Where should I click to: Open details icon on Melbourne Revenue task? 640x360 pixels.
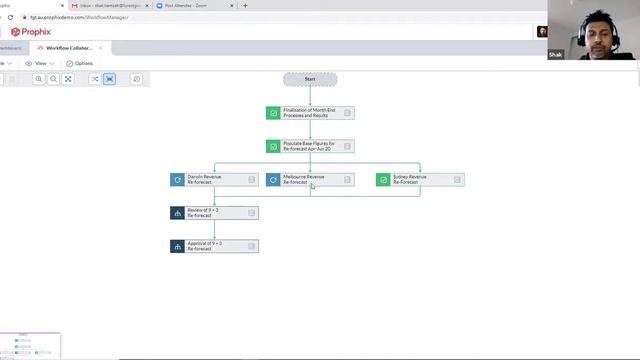point(347,180)
